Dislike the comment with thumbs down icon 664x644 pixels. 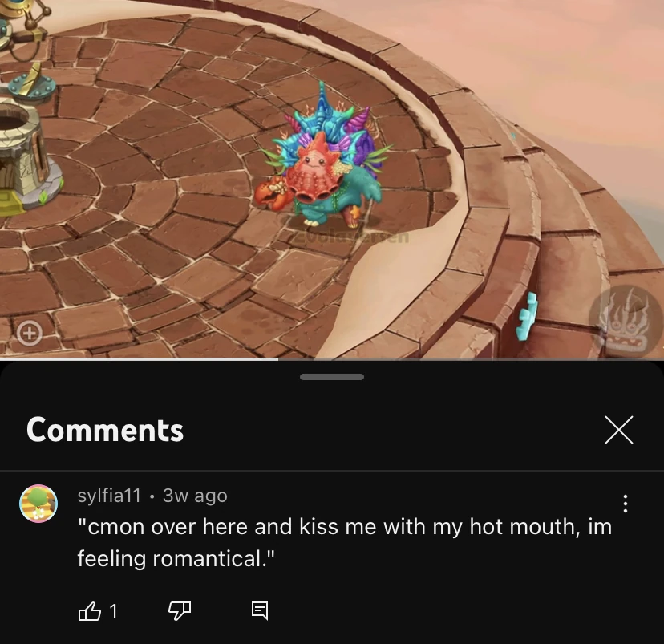pos(180,611)
